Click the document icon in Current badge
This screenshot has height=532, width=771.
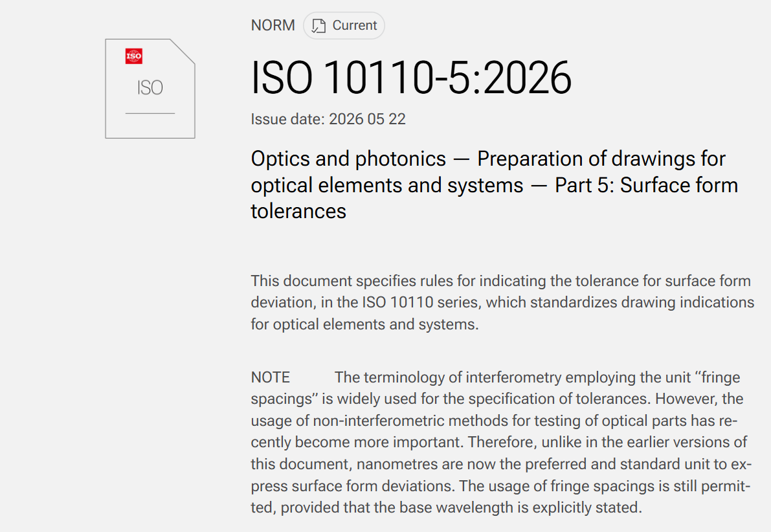click(318, 26)
